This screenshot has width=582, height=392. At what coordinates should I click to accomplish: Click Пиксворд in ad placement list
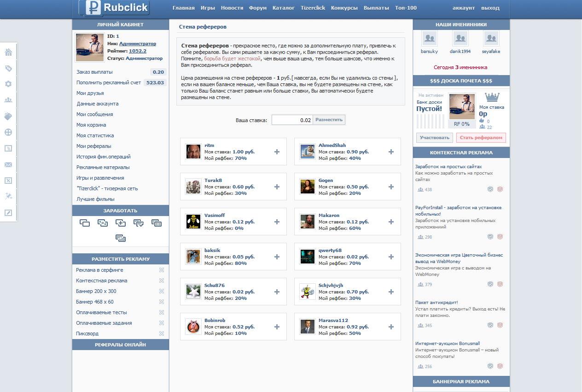coord(87,333)
